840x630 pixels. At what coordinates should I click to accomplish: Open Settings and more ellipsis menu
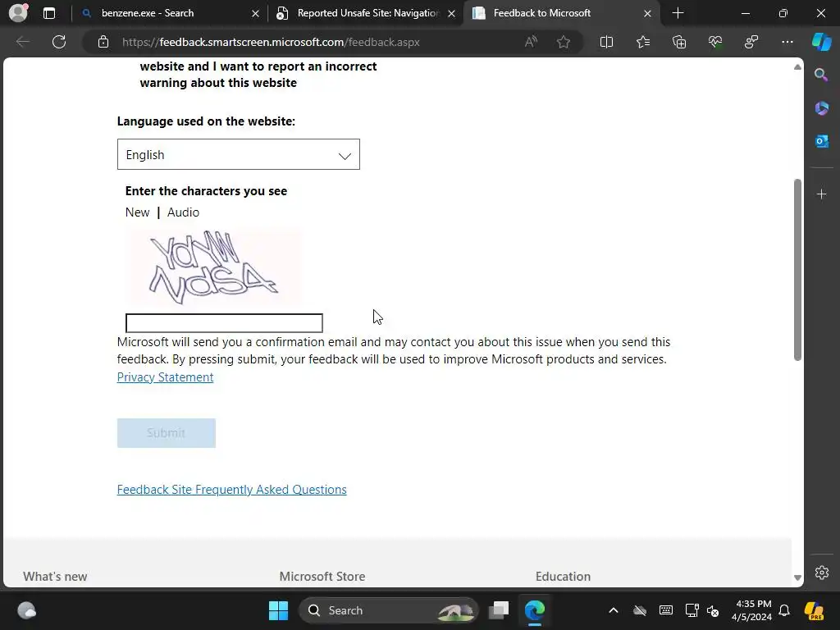(x=787, y=42)
